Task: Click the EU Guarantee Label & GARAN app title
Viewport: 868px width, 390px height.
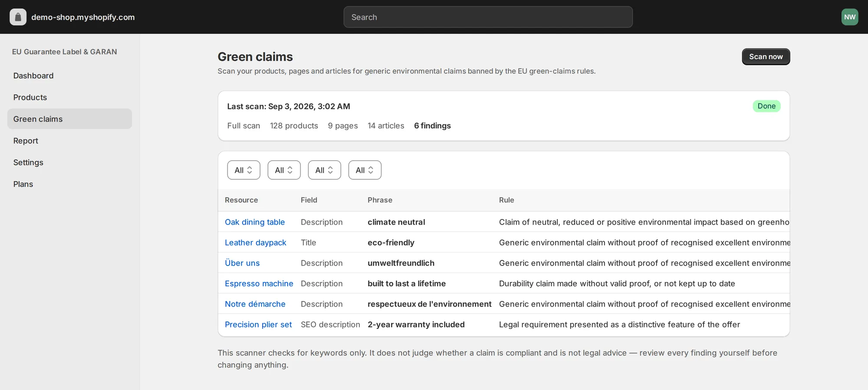Action: [x=65, y=52]
